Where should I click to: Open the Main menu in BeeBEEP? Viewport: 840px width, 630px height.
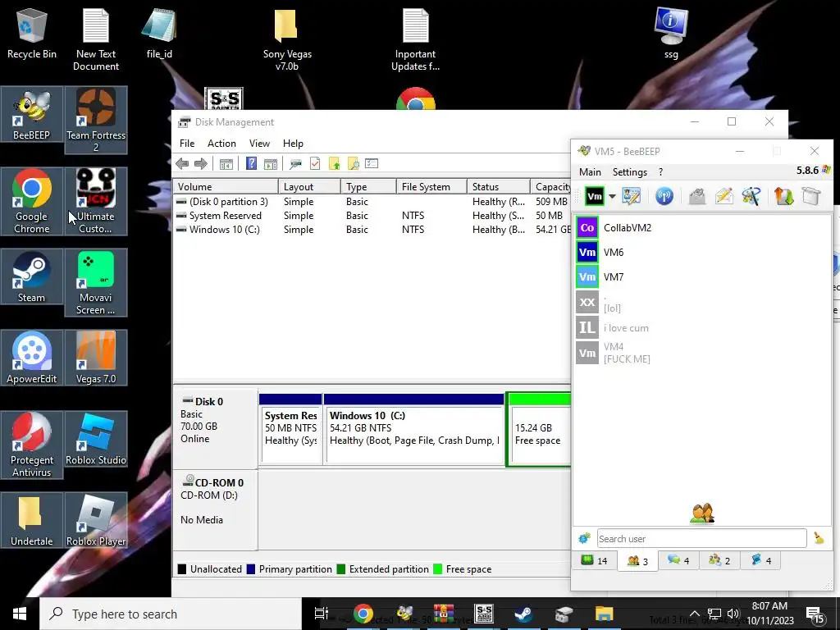pyautogui.click(x=590, y=172)
